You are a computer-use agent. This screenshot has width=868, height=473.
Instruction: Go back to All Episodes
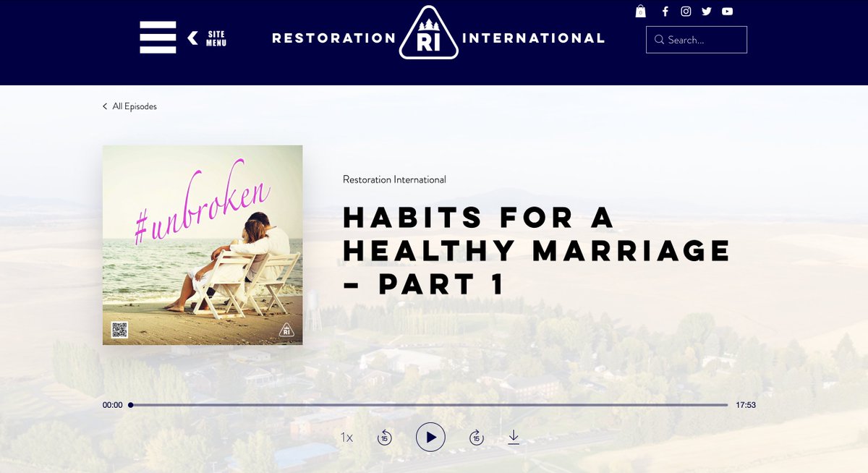click(129, 106)
